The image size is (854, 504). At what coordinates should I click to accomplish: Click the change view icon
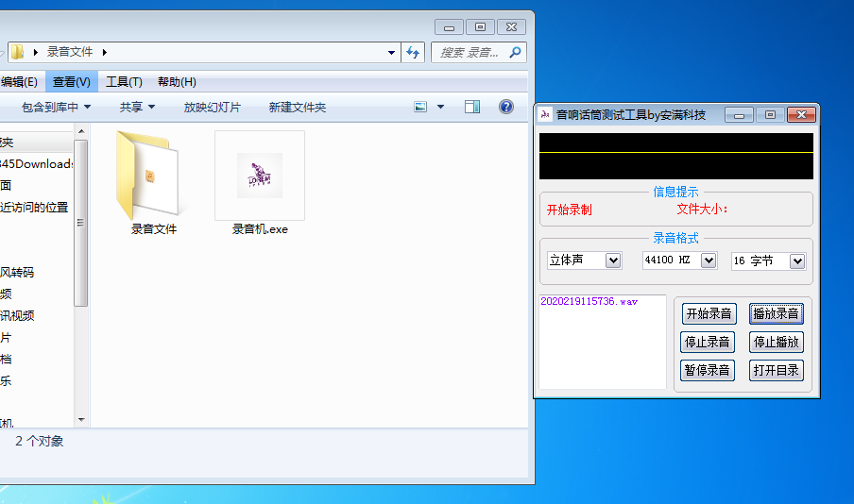[x=421, y=108]
